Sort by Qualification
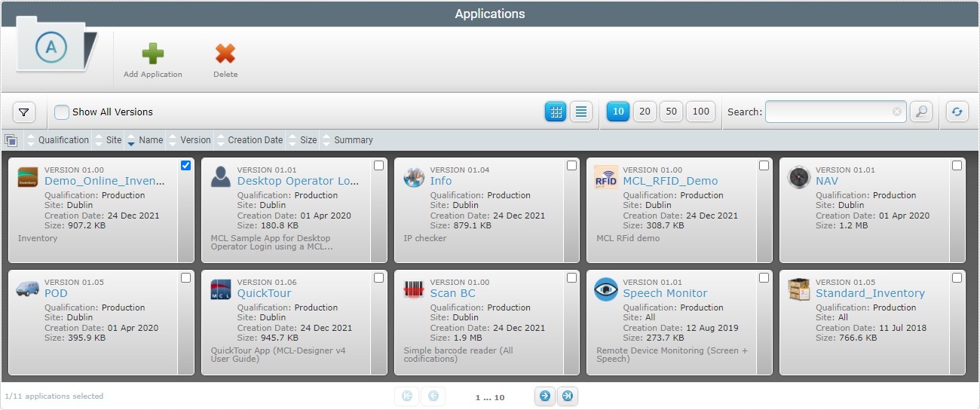This screenshot has height=410, width=980. 63,140
